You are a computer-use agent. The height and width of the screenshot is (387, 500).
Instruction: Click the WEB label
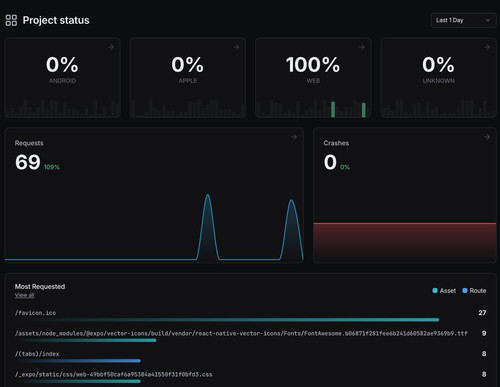point(313,81)
